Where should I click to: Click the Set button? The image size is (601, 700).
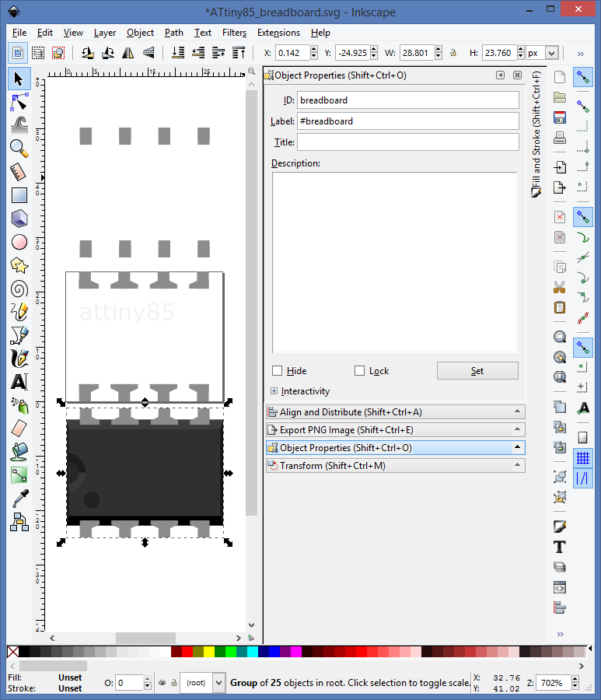click(x=477, y=370)
